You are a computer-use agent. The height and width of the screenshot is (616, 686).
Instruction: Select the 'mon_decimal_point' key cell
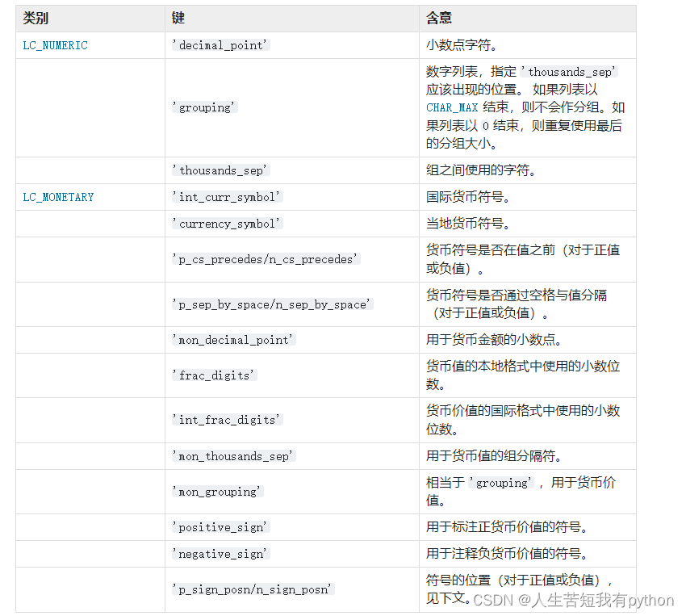coord(232,340)
